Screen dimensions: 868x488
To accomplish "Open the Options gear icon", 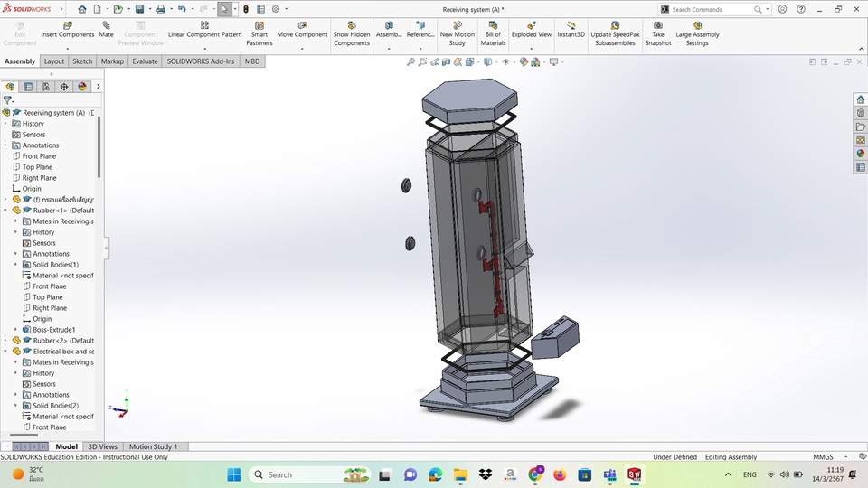I will click(276, 9).
